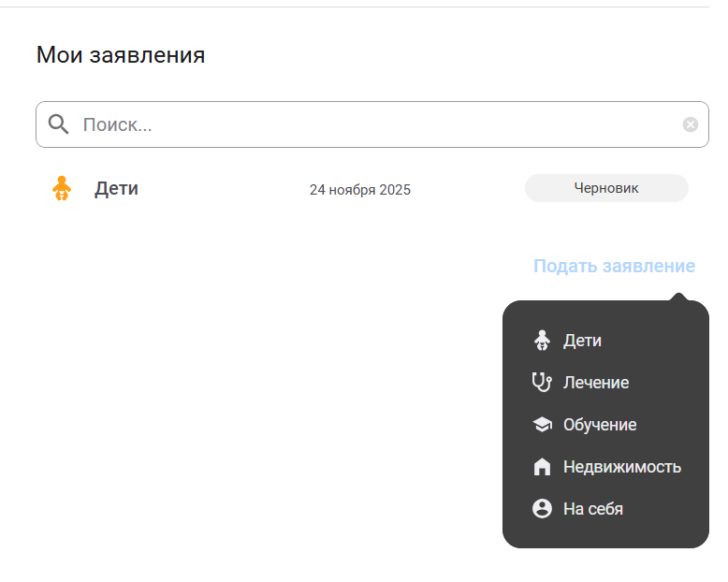The image size is (728, 582).
Task: Choose Лечение in the dropdown menu
Action: (x=596, y=383)
